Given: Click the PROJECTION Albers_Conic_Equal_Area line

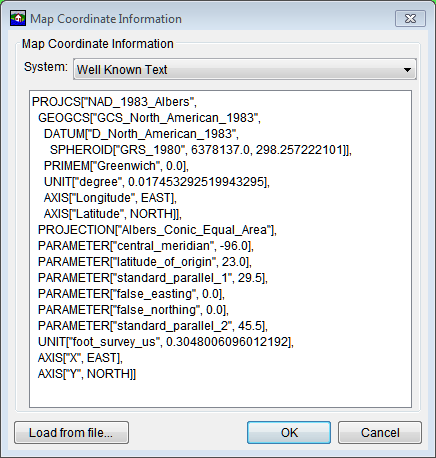Looking at the screenshot, I should [157, 230].
